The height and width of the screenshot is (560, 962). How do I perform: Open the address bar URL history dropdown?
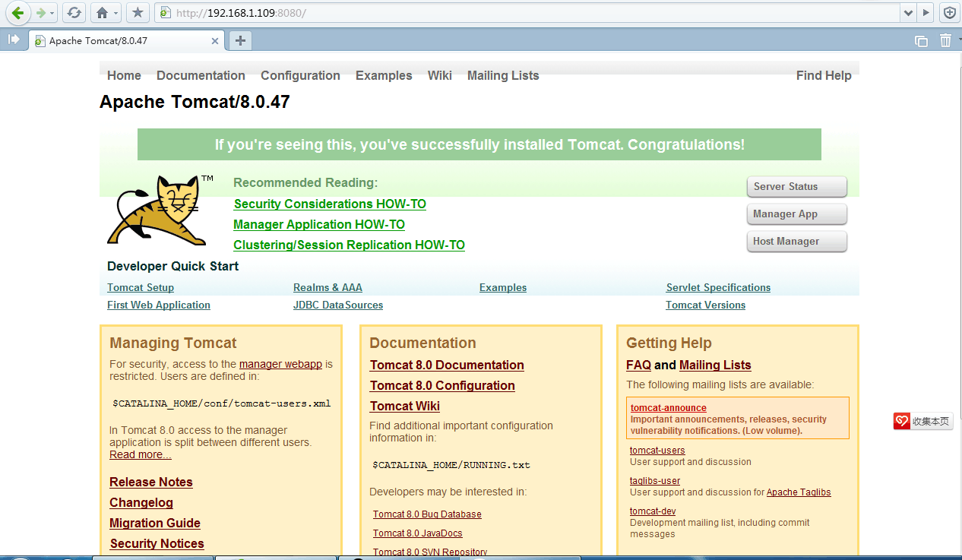coord(908,13)
